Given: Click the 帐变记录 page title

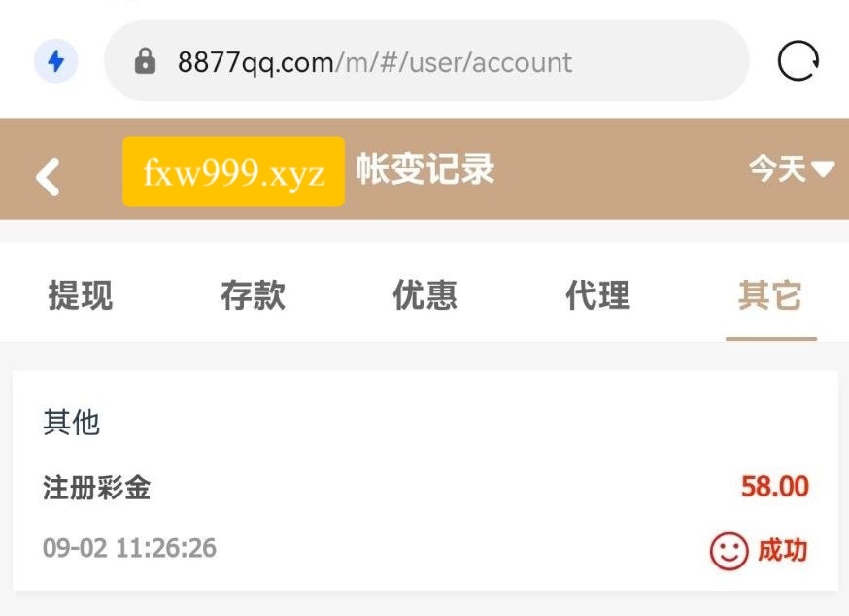Looking at the screenshot, I should tap(425, 168).
